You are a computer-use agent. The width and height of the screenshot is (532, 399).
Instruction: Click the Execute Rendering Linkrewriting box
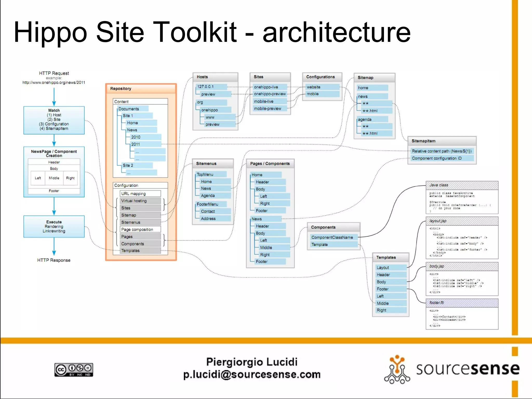pos(54,226)
